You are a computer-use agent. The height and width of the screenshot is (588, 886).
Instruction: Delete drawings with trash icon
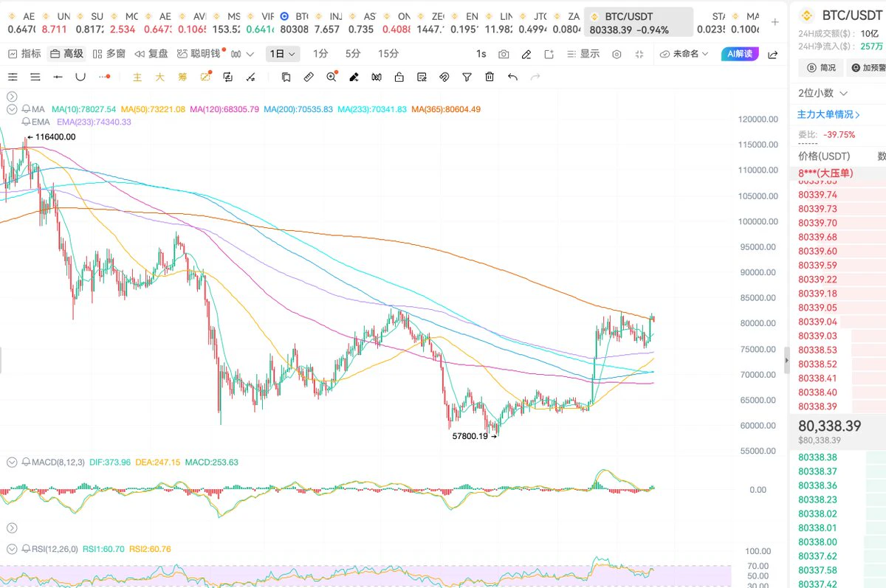click(x=490, y=77)
